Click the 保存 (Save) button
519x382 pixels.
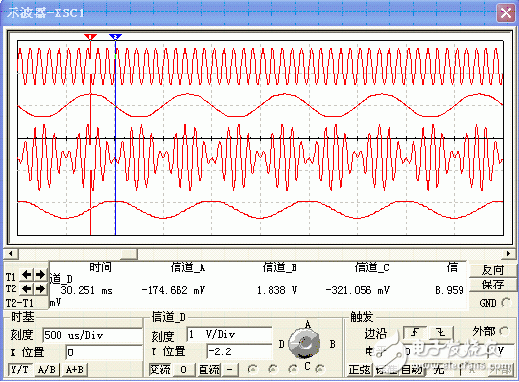(492, 285)
